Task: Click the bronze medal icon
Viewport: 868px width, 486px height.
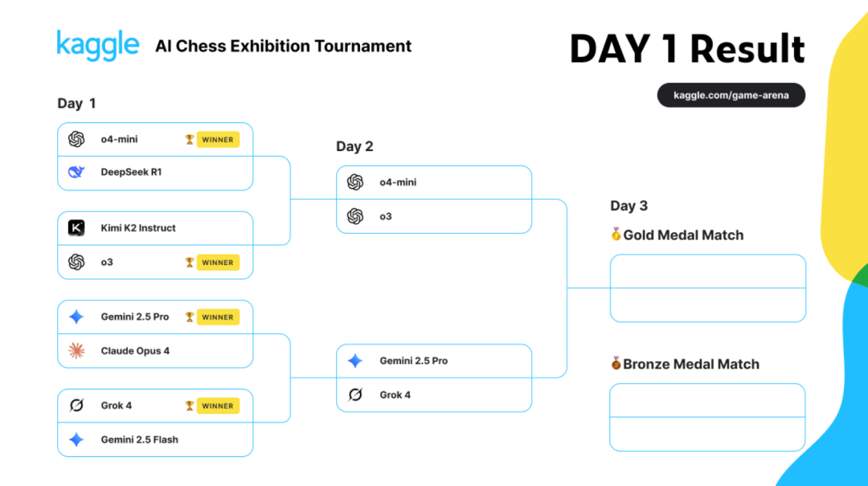Action: tap(616, 363)
